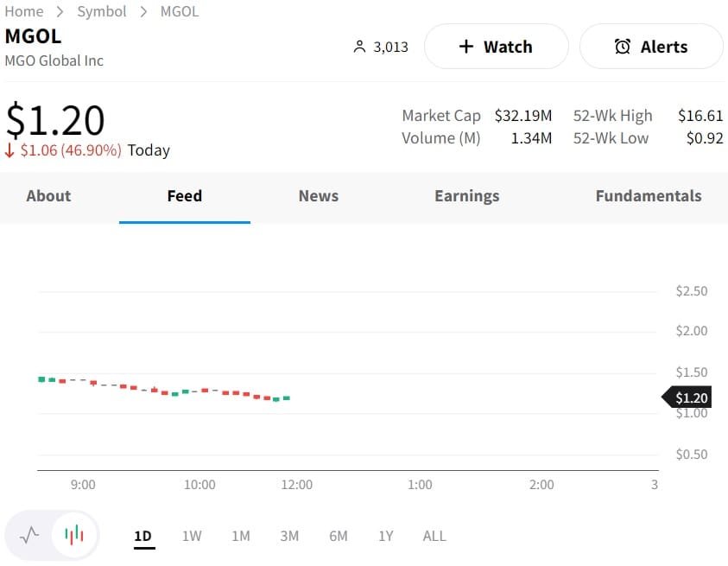Image resolution: width=728 pixels, height=566 pixels.
Task: Select candlestick chart view icon
Action: tap(75, 535)
